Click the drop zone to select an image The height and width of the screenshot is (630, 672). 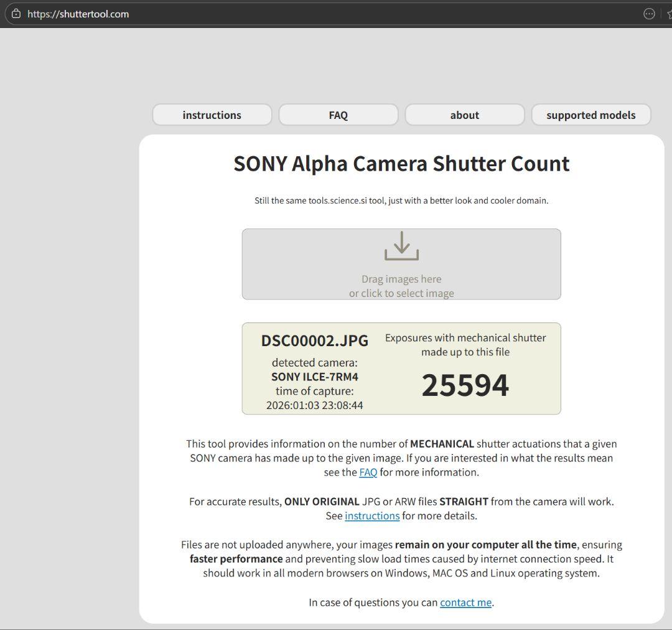click(x=401, y=264)
